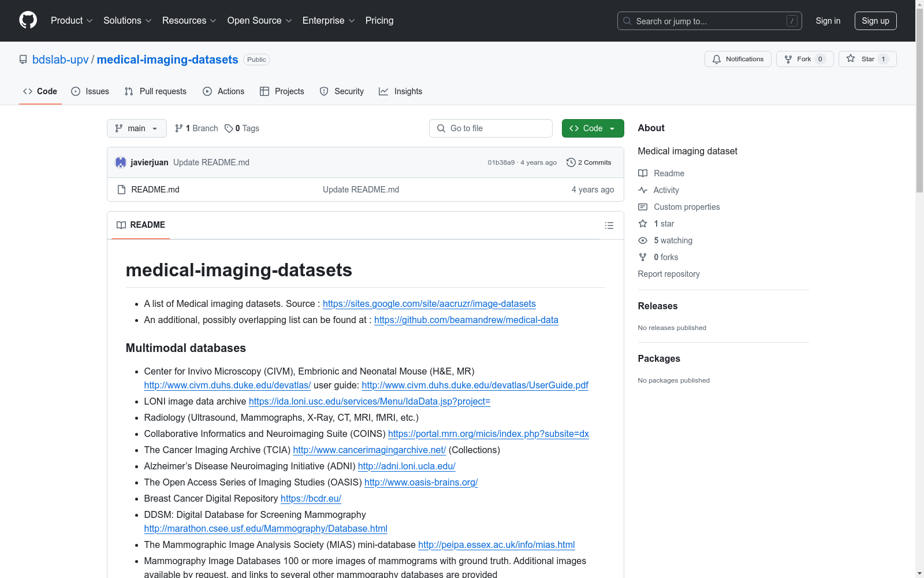
Task: Click the watching eye icon
Action: point(643,240)
